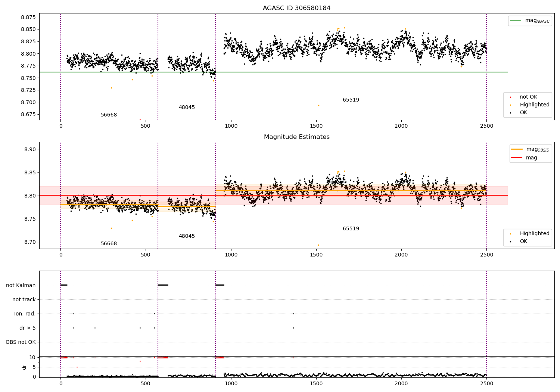This screenshot has height=392, width=560.
Task: Click the 65519 obsid label in top plot
Action: click(x=351, y=100)
